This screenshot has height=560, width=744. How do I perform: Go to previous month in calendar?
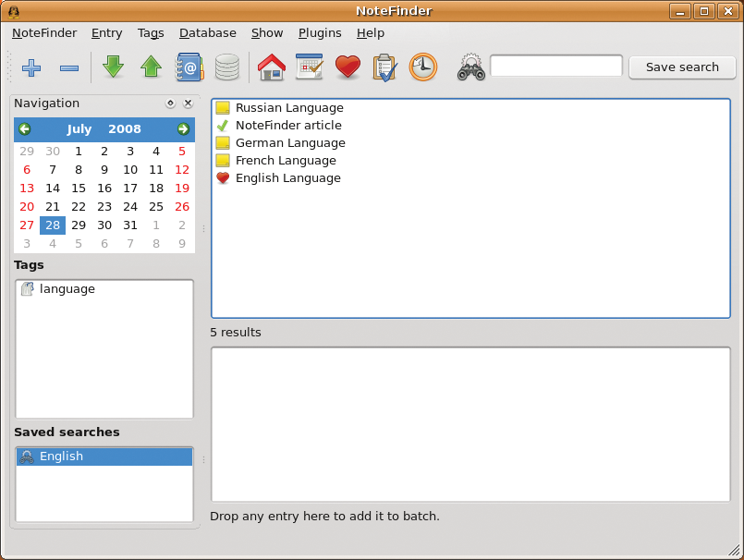tap(25, 128)
